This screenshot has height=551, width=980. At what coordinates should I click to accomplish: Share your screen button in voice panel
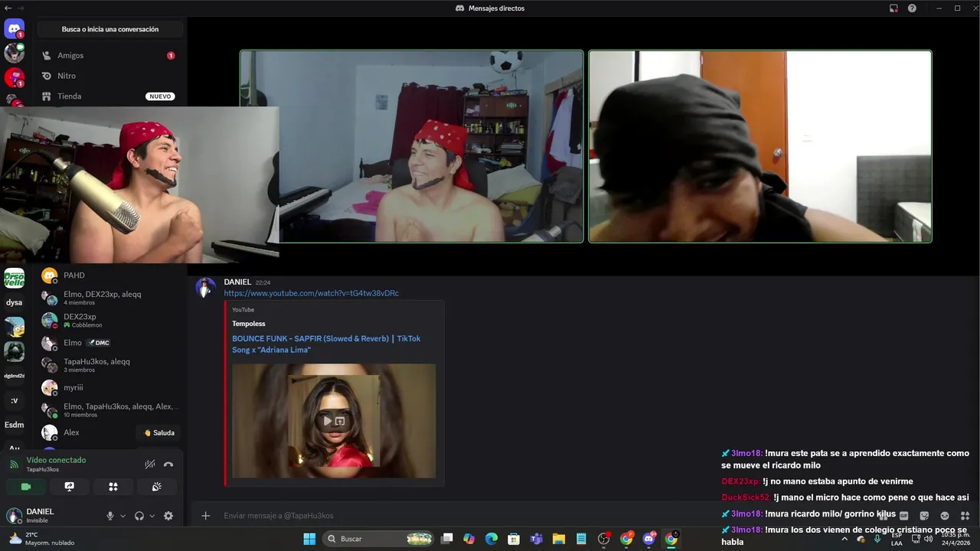pos(69,487)
